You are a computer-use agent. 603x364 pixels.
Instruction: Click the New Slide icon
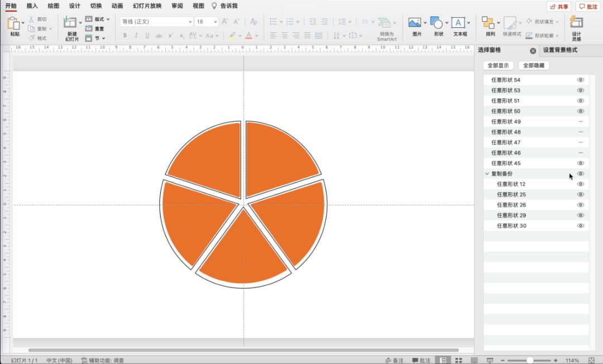coord(70,22)
